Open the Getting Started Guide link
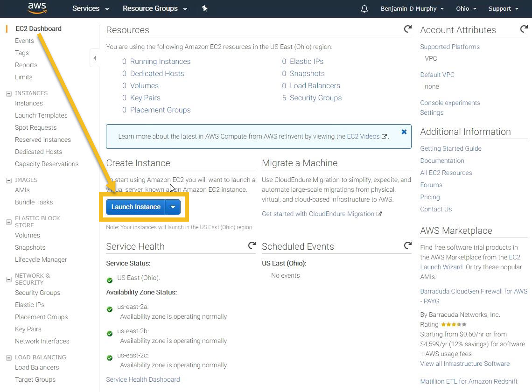This screenshot has height=392, width=532. click(451, 148)
